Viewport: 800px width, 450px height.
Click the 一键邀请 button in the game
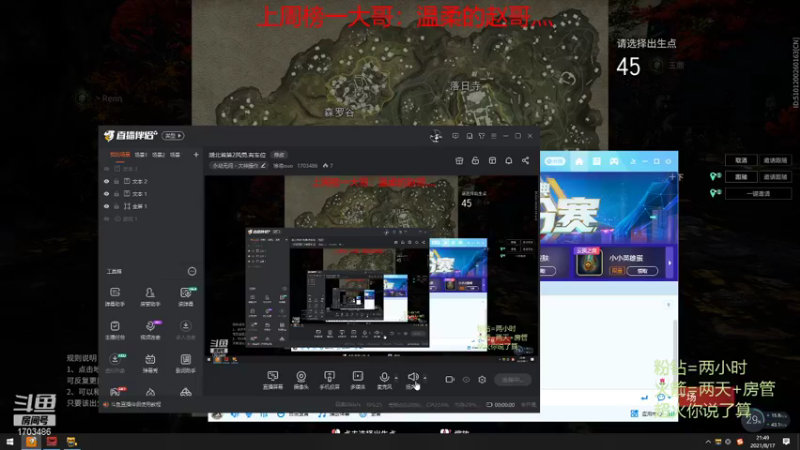(758, 194)
